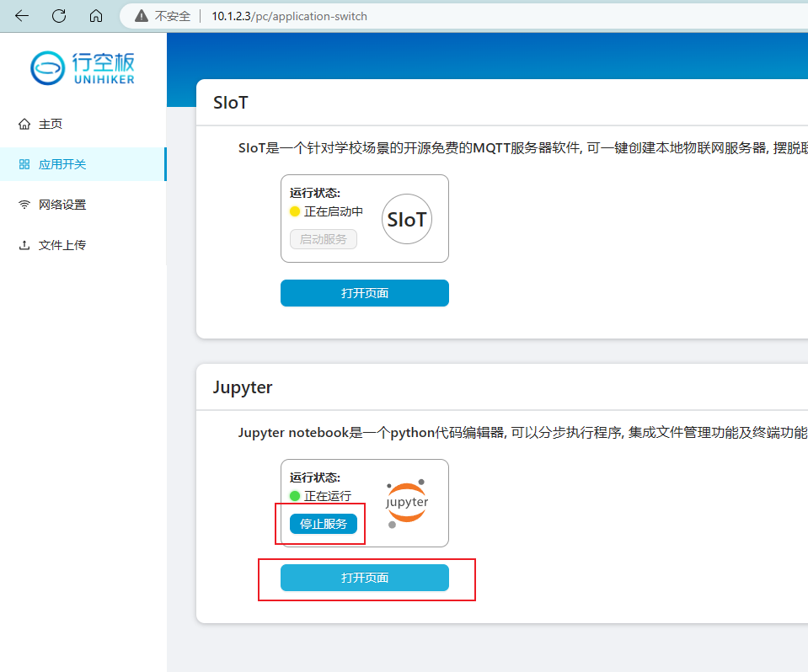Viewport: 808px width, 672px height.
Task: Go back using the browser back arrow
Action: [x=22, y=16]
